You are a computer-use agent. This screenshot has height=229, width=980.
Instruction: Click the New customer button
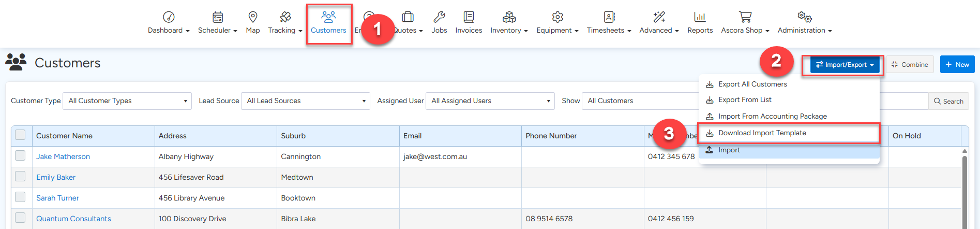click(x=957, y=65)
